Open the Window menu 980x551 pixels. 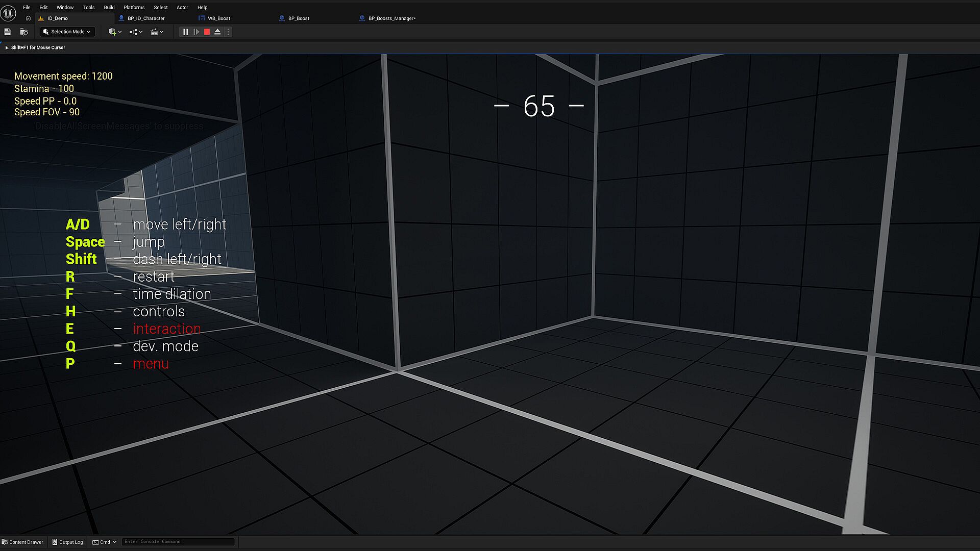click(x=65, y=8)
